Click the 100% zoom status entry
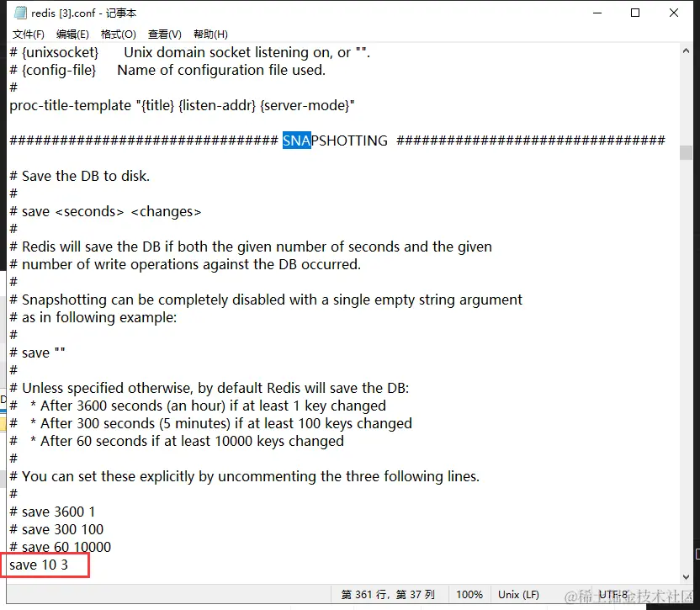Image resolution: width=700 pixels, height=610 pixels. (469, 594)
